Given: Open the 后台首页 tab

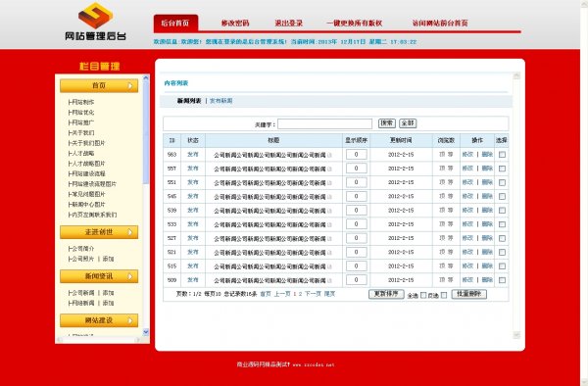Looking at the screenshot, I should [175, 23].
